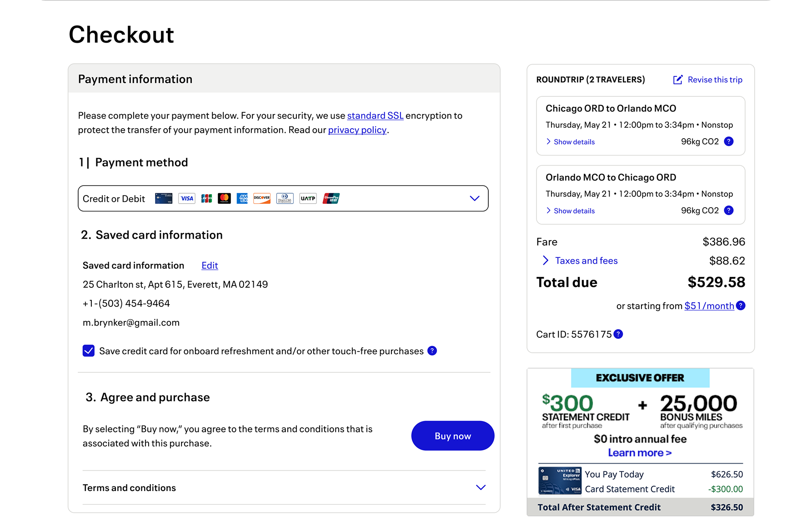Click the Card Statement Credit -$300.00 value
The image size is (812, 526).
click(726, 489)
